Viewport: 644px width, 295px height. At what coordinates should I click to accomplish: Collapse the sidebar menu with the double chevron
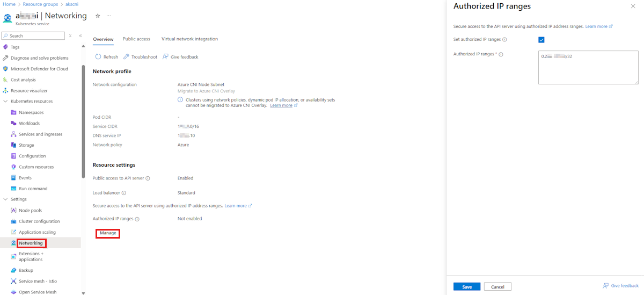click(80, 36)
